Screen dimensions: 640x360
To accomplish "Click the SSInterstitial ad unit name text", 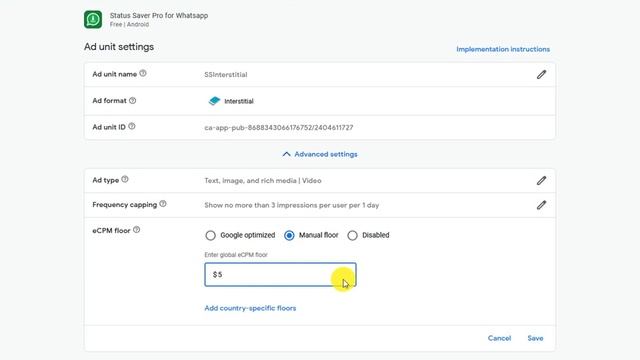I will coord(226,75).
